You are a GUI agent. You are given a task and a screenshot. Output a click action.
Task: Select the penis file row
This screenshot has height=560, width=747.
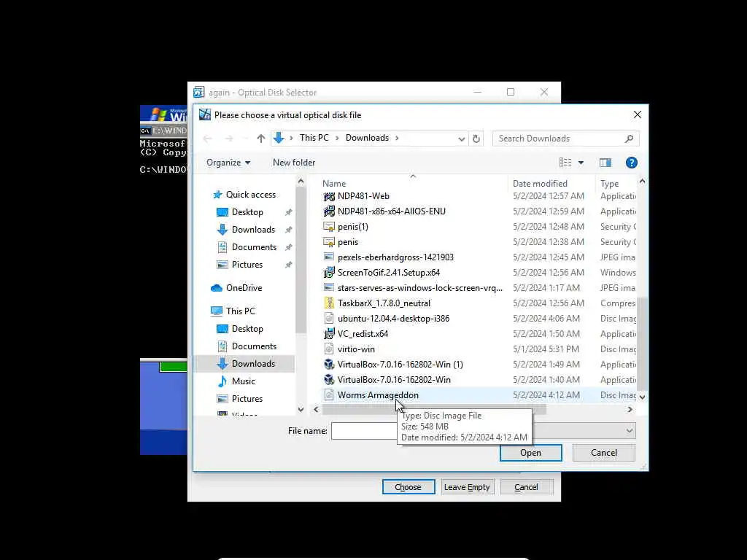coord(479,242)
